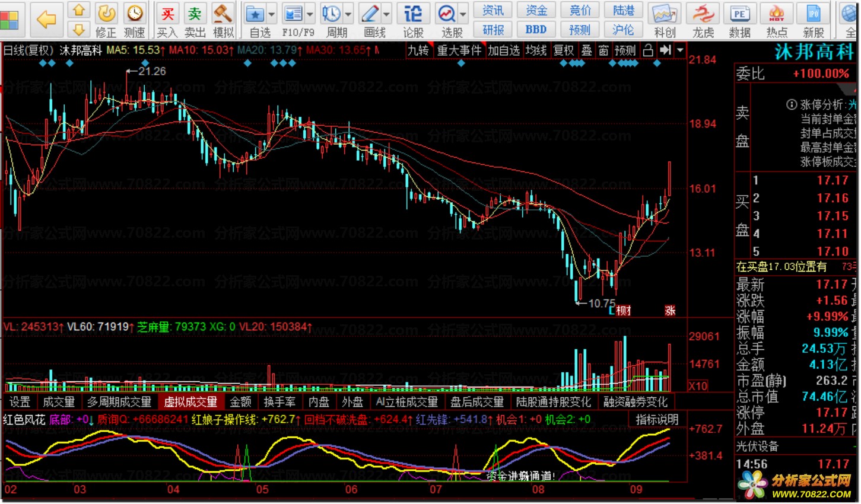Click the yellow back arrow icon
This screenshot has height=504, width=861.
46,20
